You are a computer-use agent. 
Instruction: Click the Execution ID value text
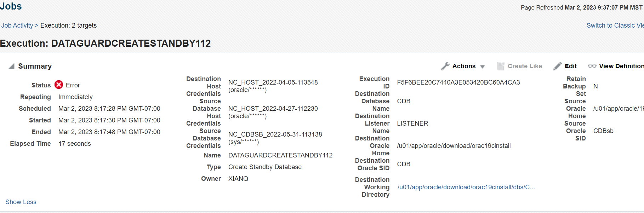tap(458, 82)
